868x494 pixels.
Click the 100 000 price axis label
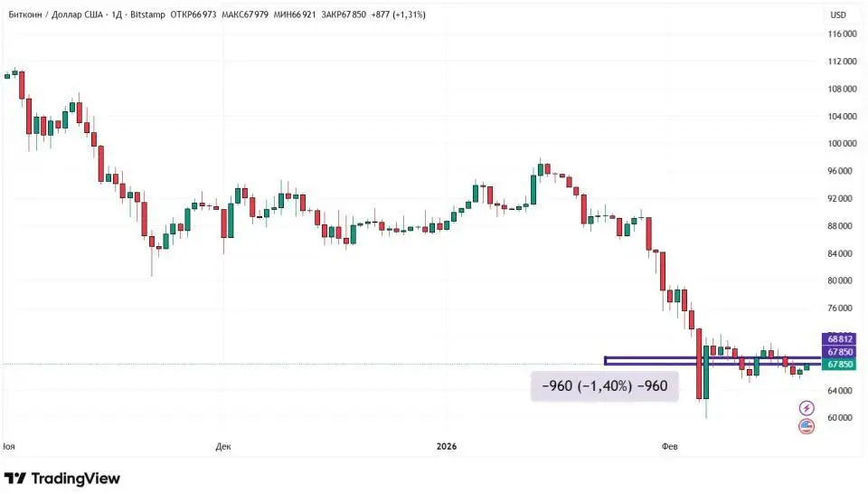click(x=842, y=144)
